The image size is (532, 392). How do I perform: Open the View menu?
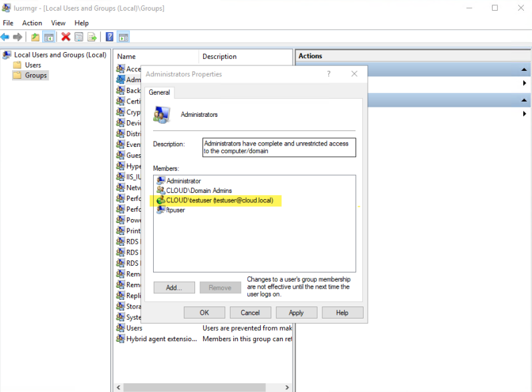(58, 23)
